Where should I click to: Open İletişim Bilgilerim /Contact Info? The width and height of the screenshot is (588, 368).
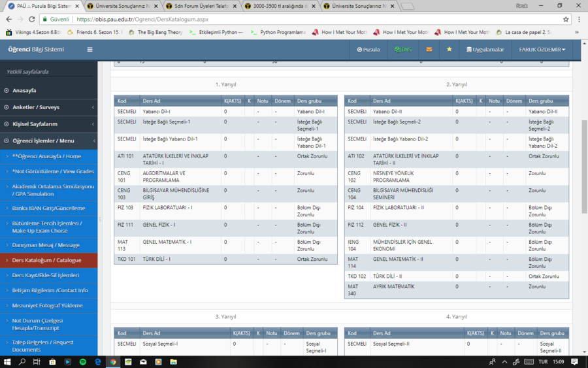49,290
